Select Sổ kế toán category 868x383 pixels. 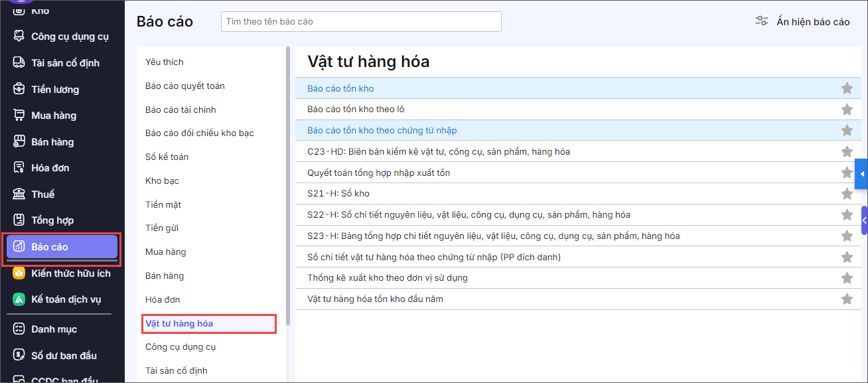click(x=167, y=157)
